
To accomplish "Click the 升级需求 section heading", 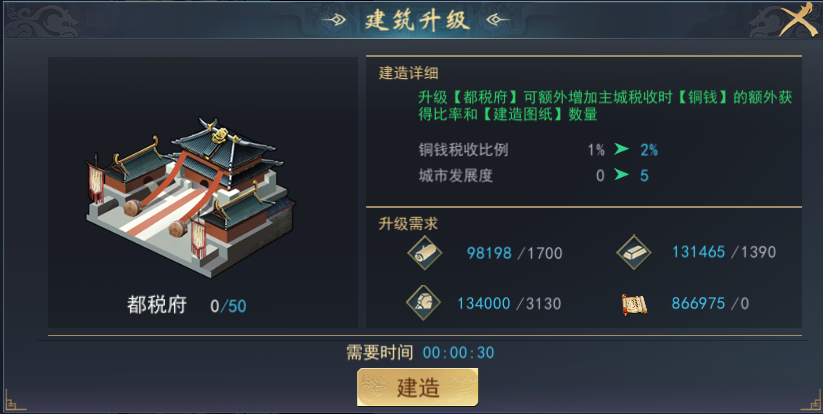I will pos(408,224).
